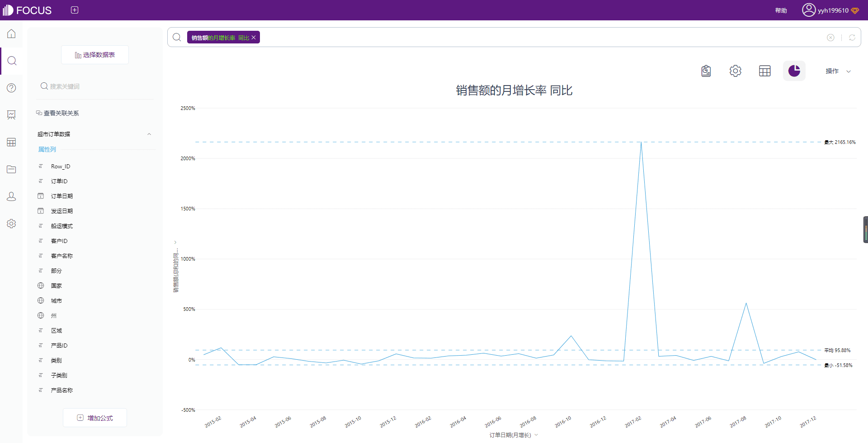This screenshot has height=443, width=868.
Task: Click the 选择数据表 button
Action: point(95,55)
